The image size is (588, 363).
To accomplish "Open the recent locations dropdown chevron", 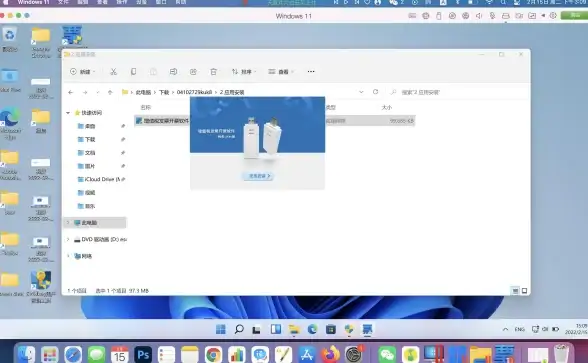I will pyautogui.click(x=98, y=92).
